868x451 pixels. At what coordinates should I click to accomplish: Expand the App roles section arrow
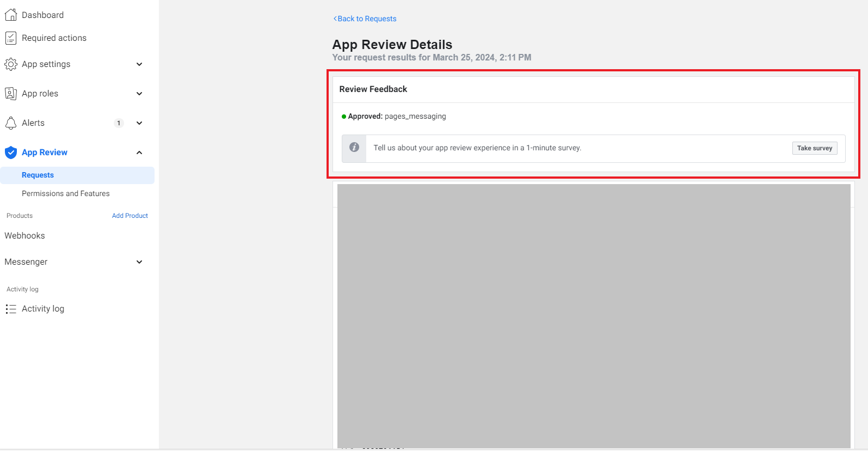click(139, 94)
